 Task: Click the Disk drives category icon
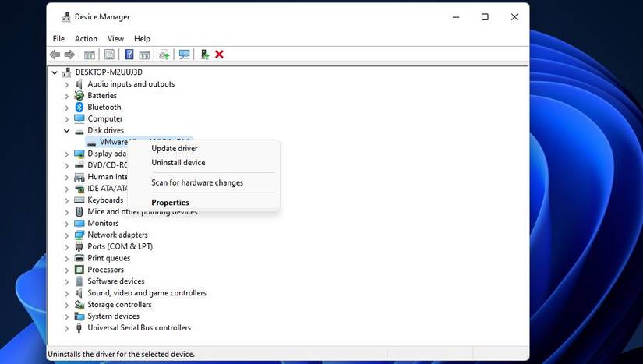click(79, 131)
